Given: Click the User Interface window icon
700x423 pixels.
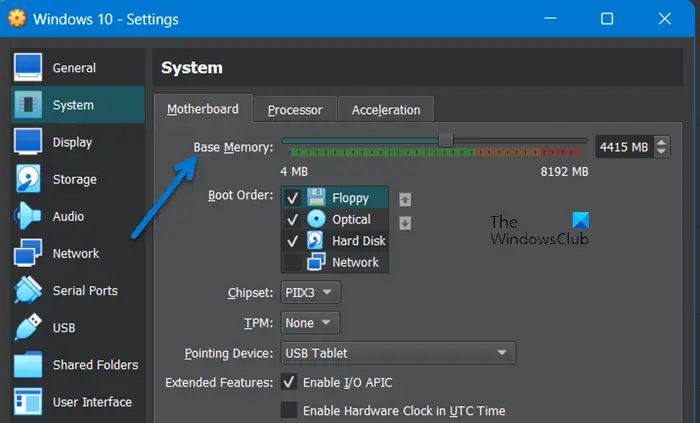Looking at the screenshot, I should click(x=28, y=401).
